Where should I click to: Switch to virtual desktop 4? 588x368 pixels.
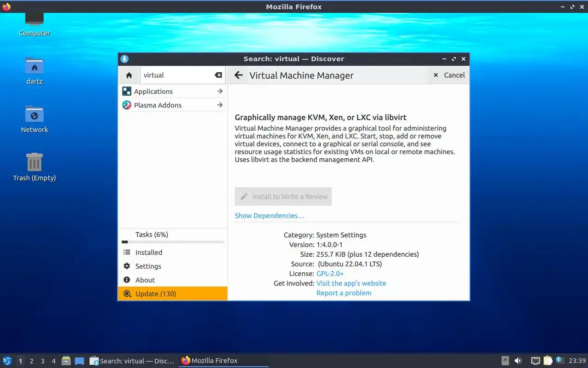click(53, 361)
